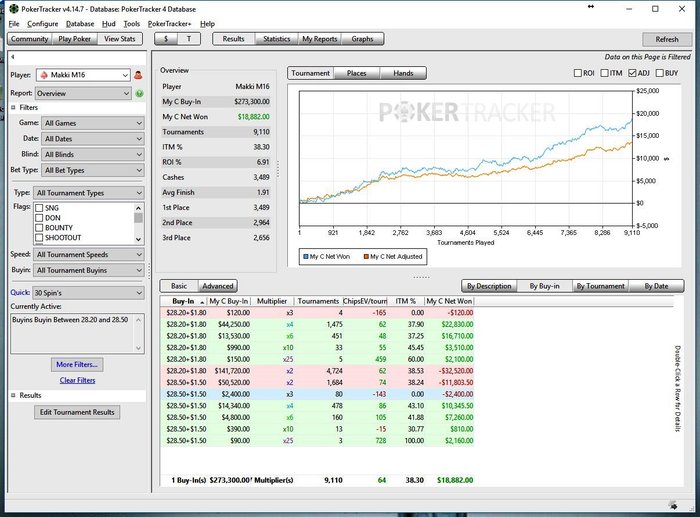Click the green report refresh icon
700x517 pixels.
139,93
